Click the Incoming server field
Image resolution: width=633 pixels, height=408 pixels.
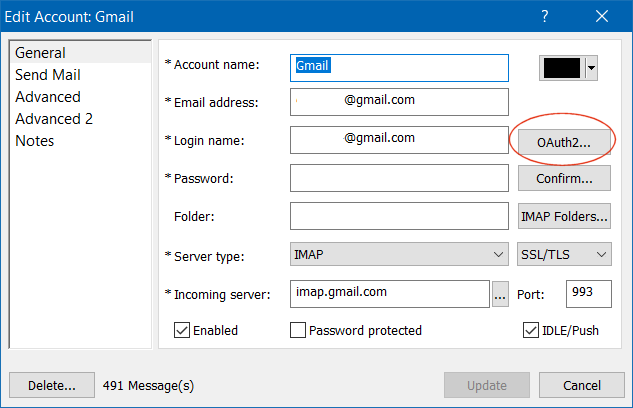click(390, 294)
